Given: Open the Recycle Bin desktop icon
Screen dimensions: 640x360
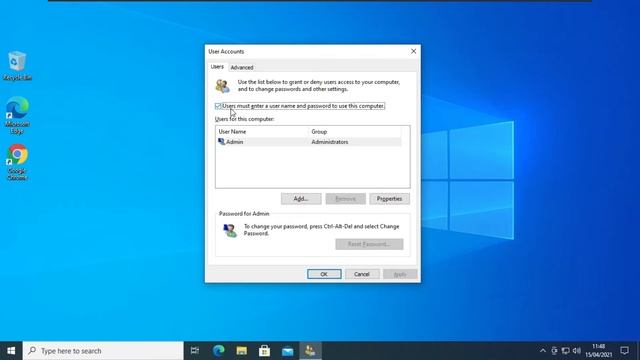Looking at the screenshot, I should (17, 66).
